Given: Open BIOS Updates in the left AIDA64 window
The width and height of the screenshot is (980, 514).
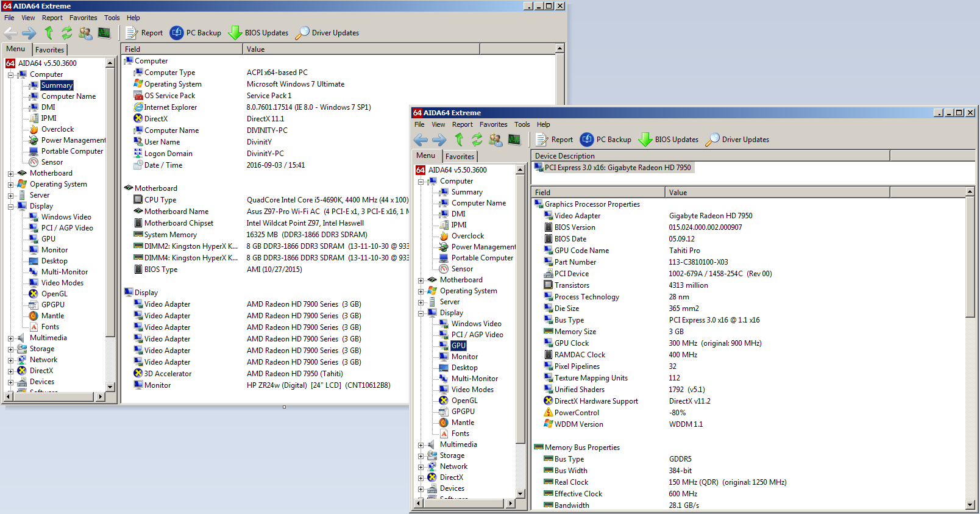Looking at the screenshot, I should pyautogui.click(x=258, y=33).
